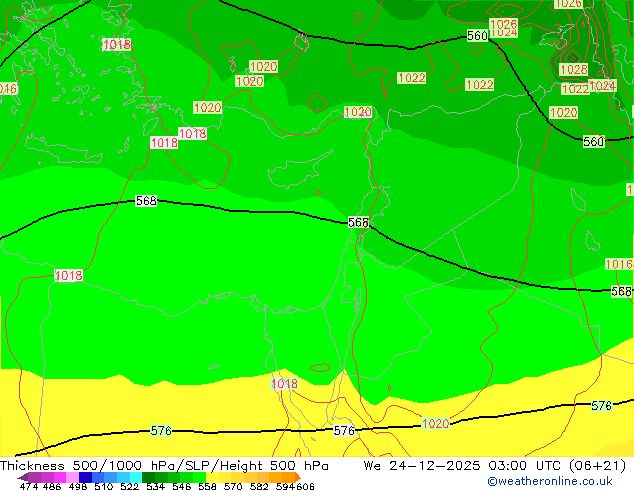Screen dimensions: 634x490
Task: Click the '1028' pressure label
Action: (573, 69)
